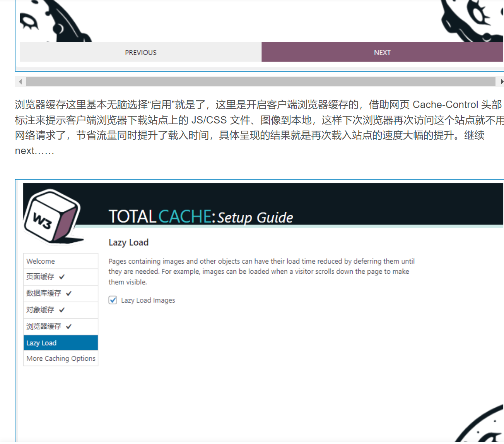Click the checkmark beside 对象缓存

tap(62, 310)
